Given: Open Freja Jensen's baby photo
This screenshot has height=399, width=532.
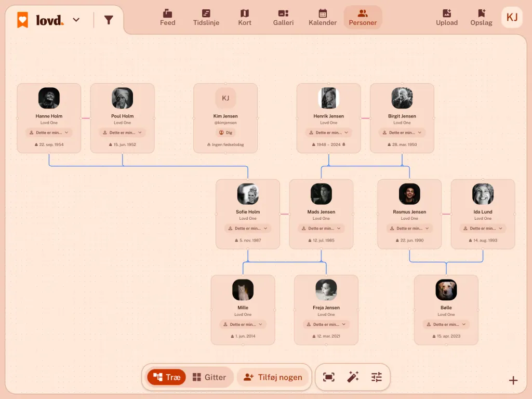Looking at the screenshot, I should (326, 290).
